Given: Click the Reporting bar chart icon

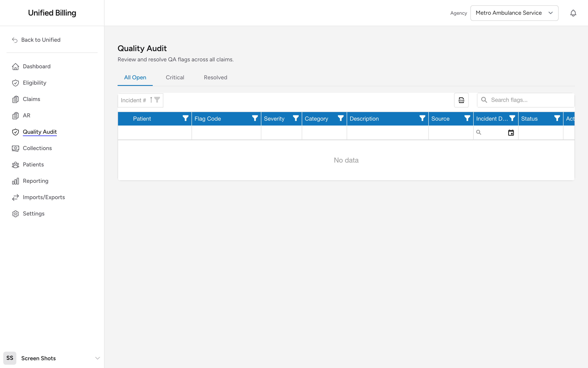Looking at the screenshot, I should point(16,181).
